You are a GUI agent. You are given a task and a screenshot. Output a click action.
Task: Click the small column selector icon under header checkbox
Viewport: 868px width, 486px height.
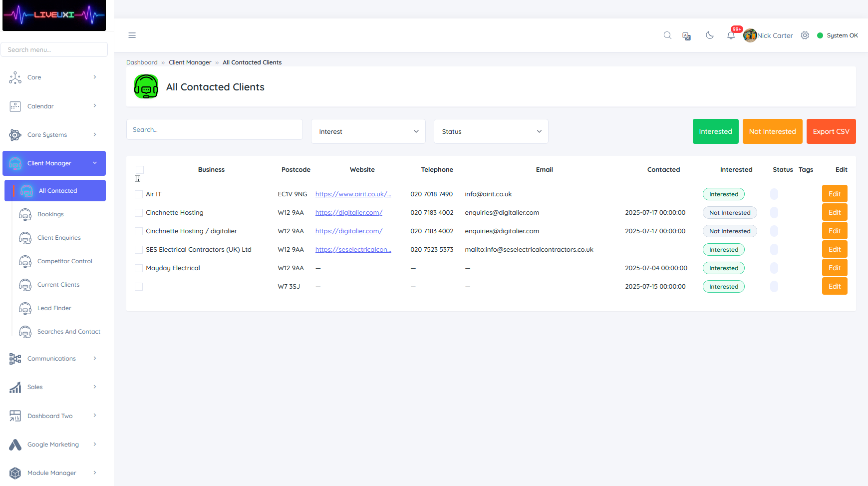(138, 179)
